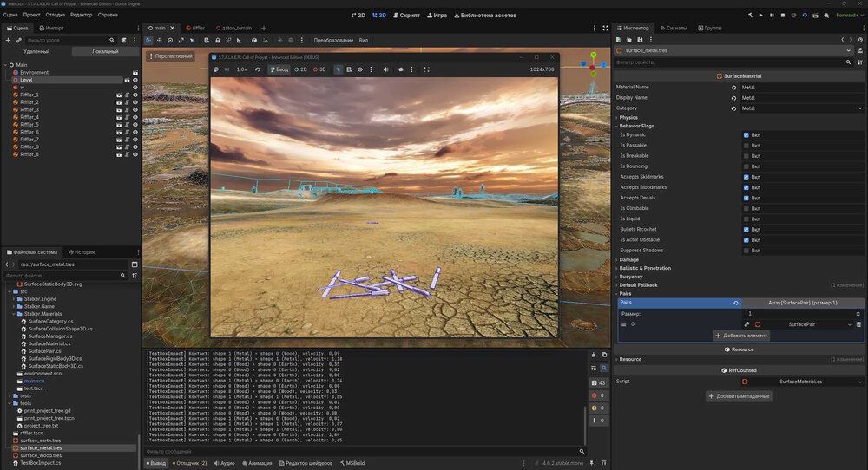This screenshot has height=470, width=868.
Task: Switch to the Импорт tab
Action: pyautogui.click(x=51, y=29)
